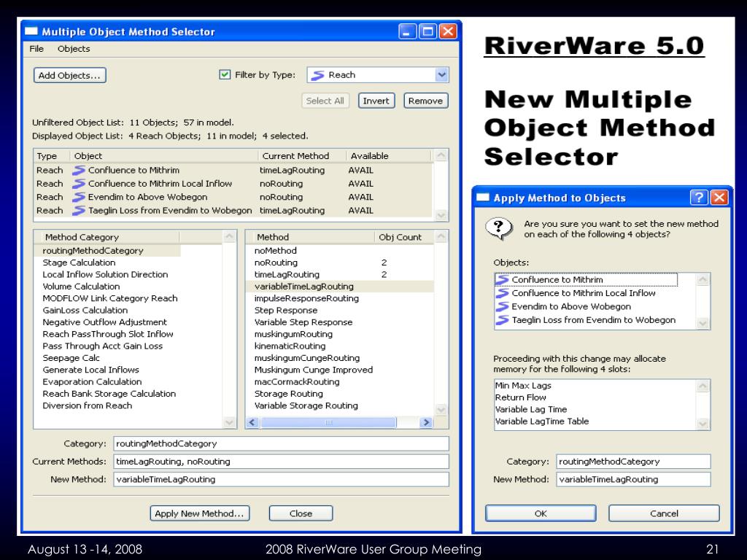The width and height of the screenshot is (747, 560).
Task: Open the File menu
Action: pyautogui.click(x=36, y=49)
